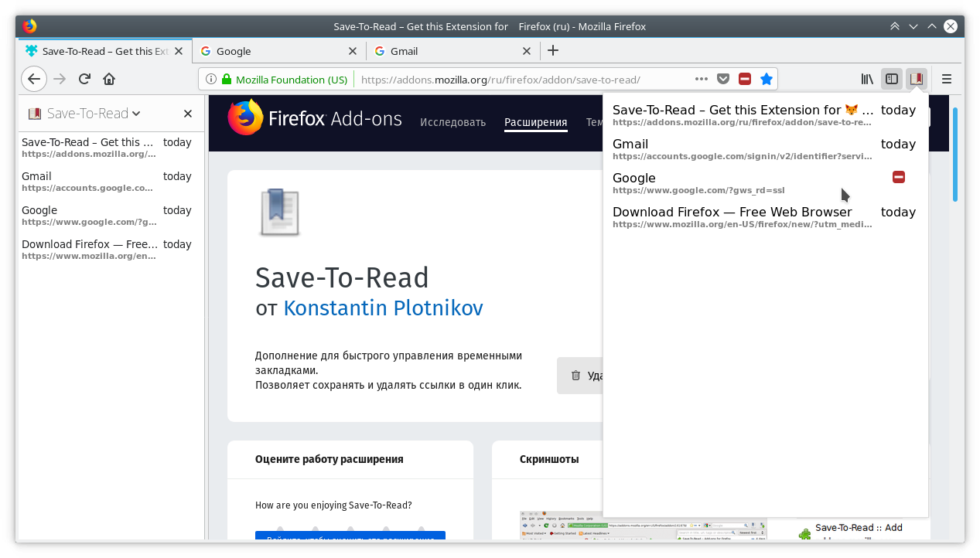Go back with the Back arrow button
Screen dimensions: 980x558
coord(34,79)
